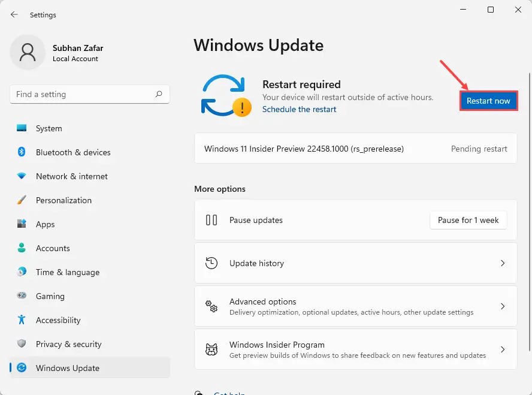Screen dimensions: 532x395
Task: Click the Pause for 1 week button
Action: (468, 220)
